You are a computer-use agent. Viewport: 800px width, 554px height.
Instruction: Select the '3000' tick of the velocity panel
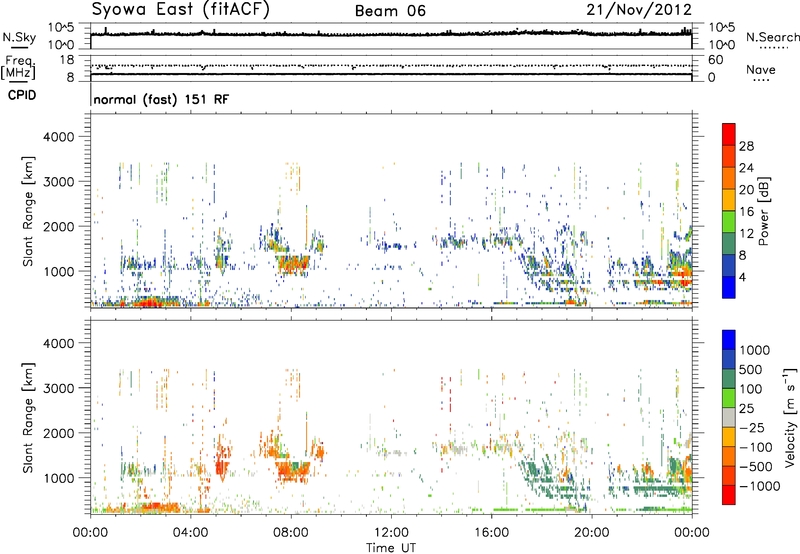coord(58,388)
